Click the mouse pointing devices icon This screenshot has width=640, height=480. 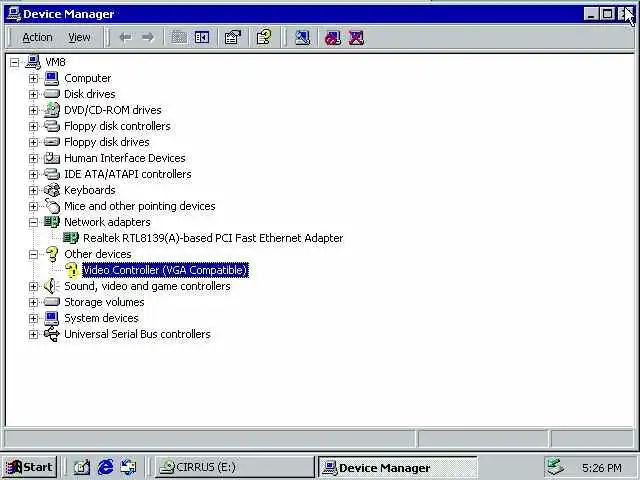(x=52, y=206)
